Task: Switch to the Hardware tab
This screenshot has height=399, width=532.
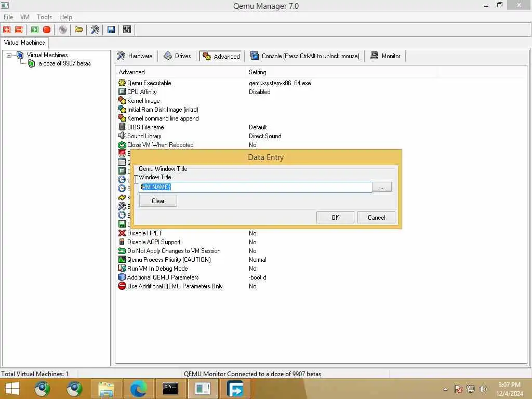Action: (135, 56)
